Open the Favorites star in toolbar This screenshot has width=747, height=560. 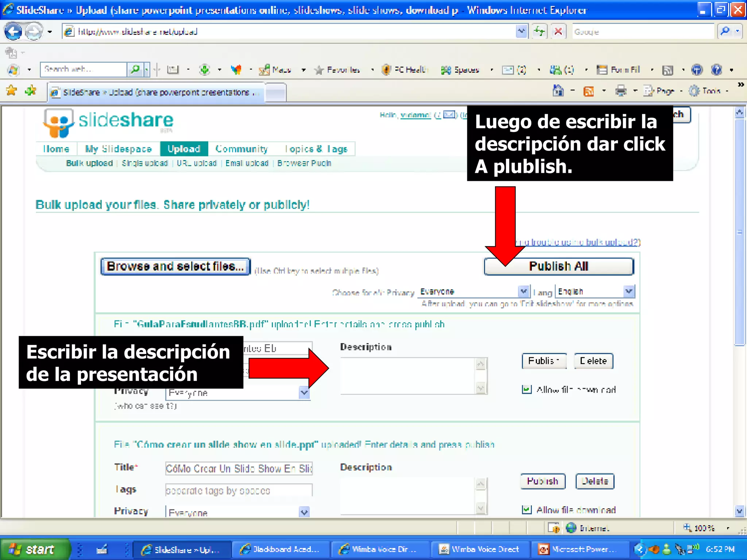coord(319,70)
